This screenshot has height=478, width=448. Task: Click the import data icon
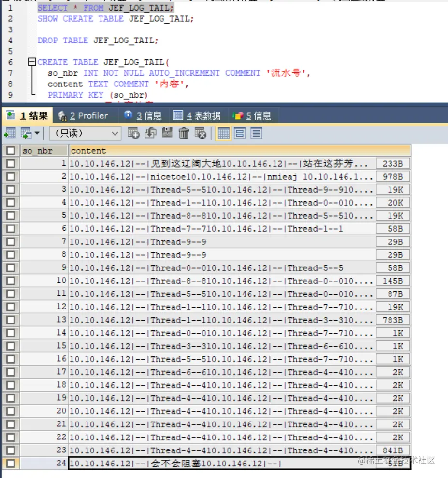coord(10,134)
